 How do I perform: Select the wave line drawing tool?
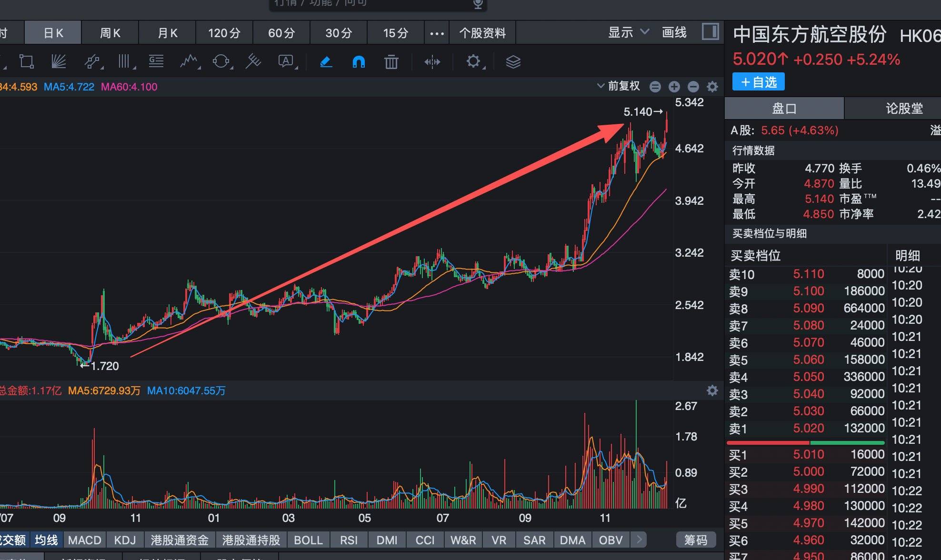[189, 61]
